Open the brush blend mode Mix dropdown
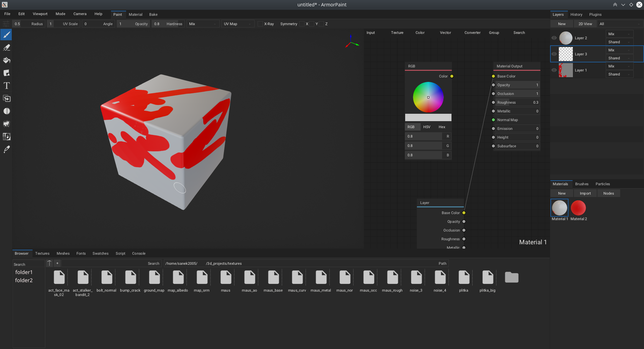Viewport: 644px width, 349px height. tap(203, 24)
